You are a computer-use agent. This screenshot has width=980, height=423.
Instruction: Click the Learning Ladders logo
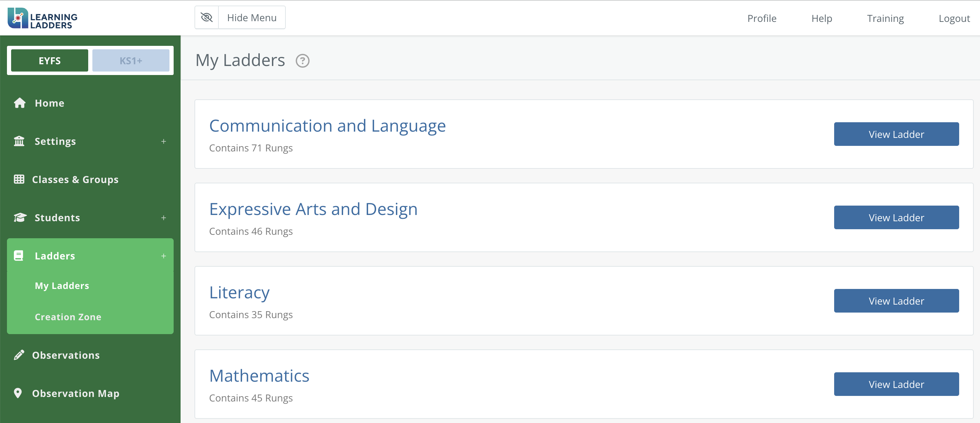coord(42,18)
